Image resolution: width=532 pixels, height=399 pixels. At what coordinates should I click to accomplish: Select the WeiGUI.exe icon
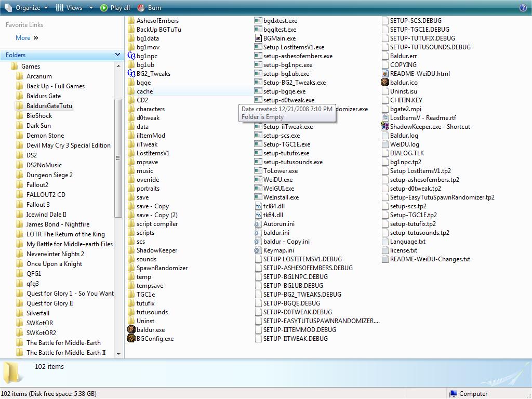pyautogui.click(x=258, y=188)
